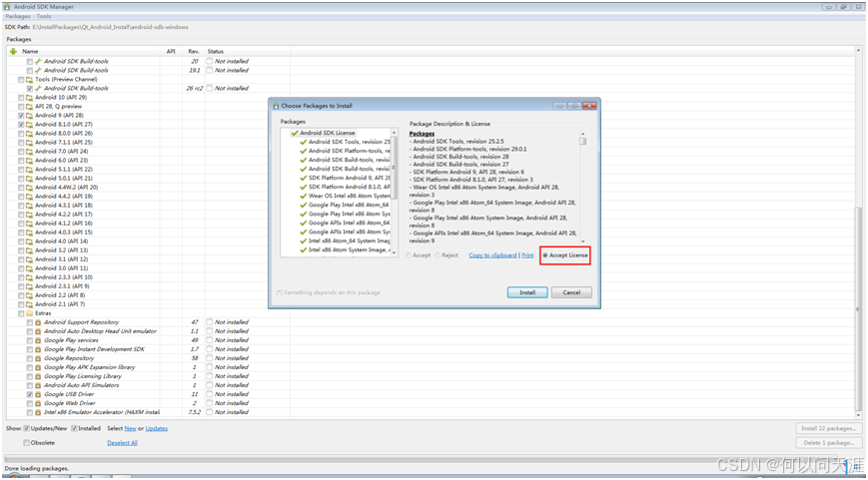Uncheck the Android 9 (API 28) checkbox
Viewport: 868px width, 480px height.
pyautogui.click(x=21, y=116)
